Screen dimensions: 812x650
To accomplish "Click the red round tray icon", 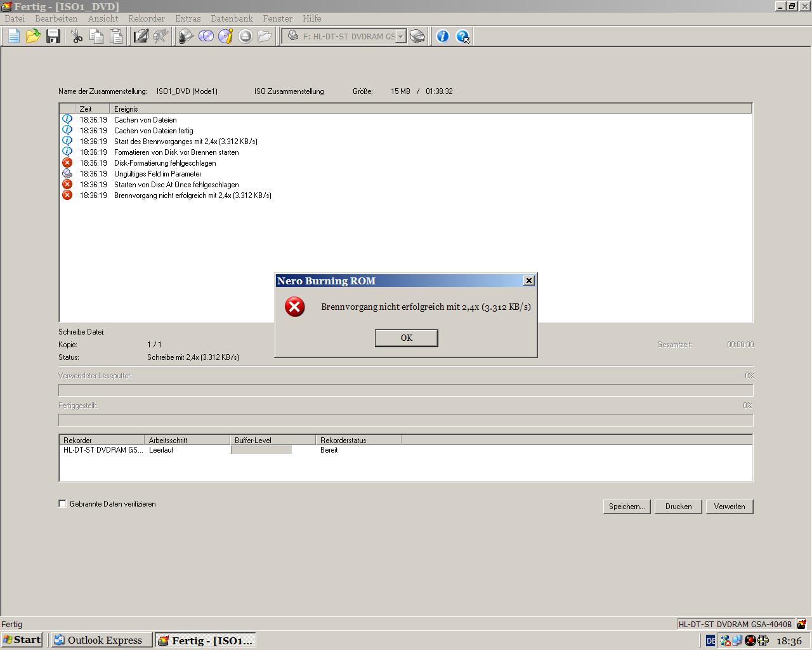I will point(750,640).
